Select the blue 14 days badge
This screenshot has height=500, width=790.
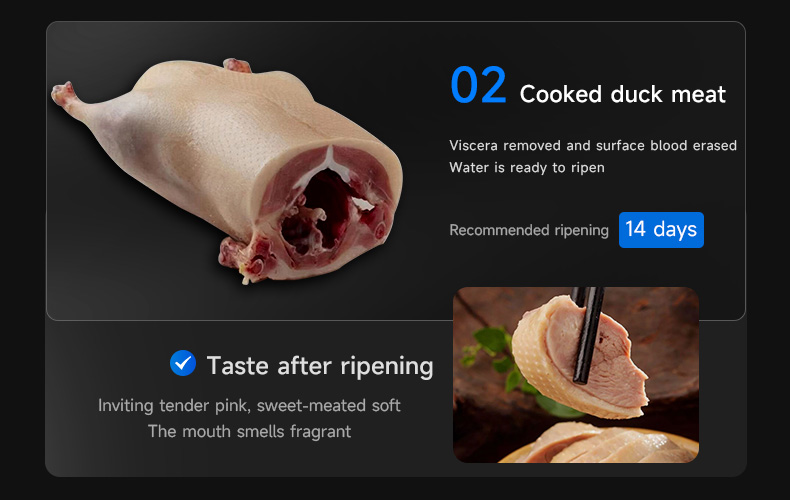click(661, 230)
